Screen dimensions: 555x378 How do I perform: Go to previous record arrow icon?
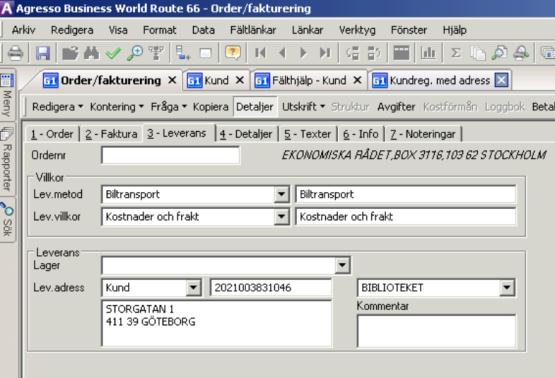[x=282, y=53]
